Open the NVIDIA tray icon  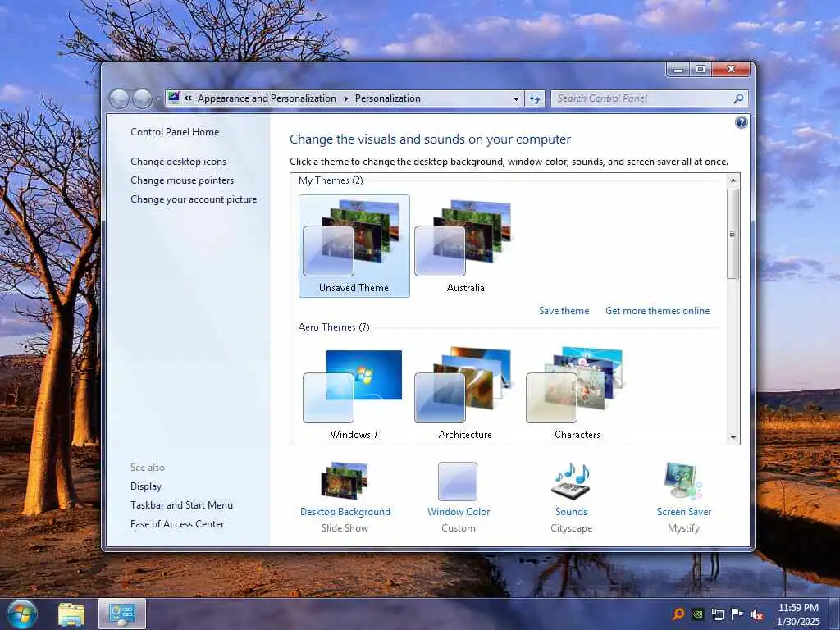point(697,614)
